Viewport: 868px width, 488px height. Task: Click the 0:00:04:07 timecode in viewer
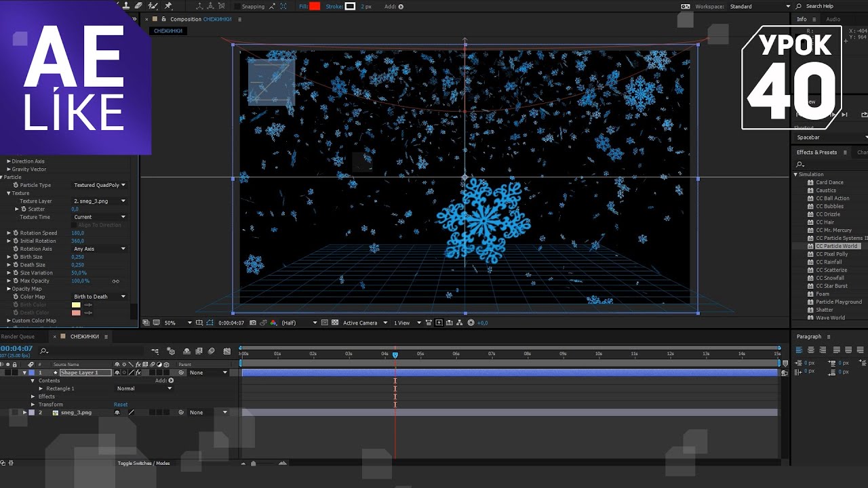pos(231,323)
